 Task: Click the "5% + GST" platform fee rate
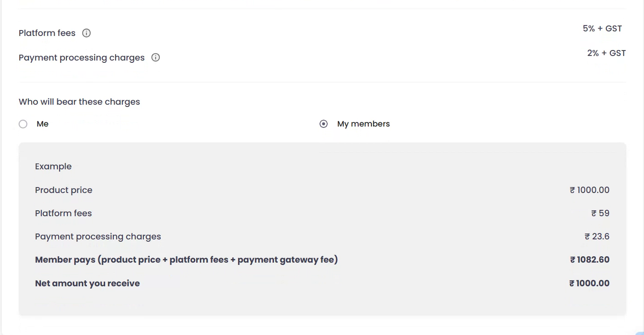coord(602,29)
